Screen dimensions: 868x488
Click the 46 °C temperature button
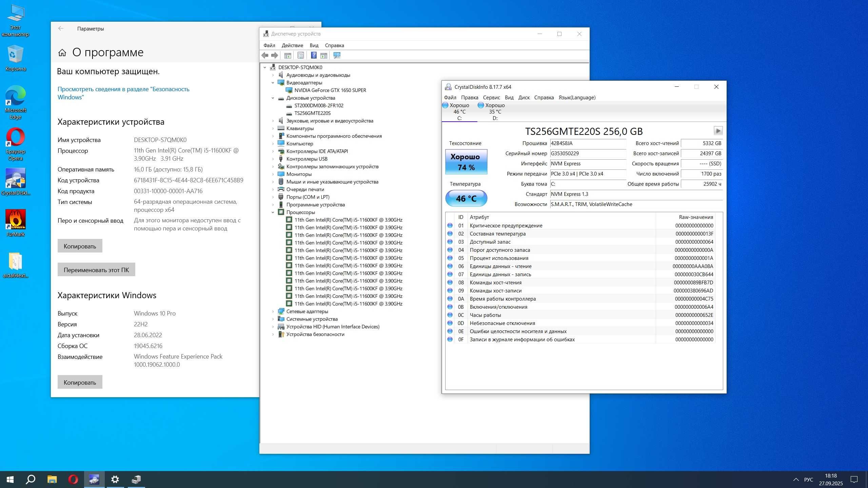[466, 199]
